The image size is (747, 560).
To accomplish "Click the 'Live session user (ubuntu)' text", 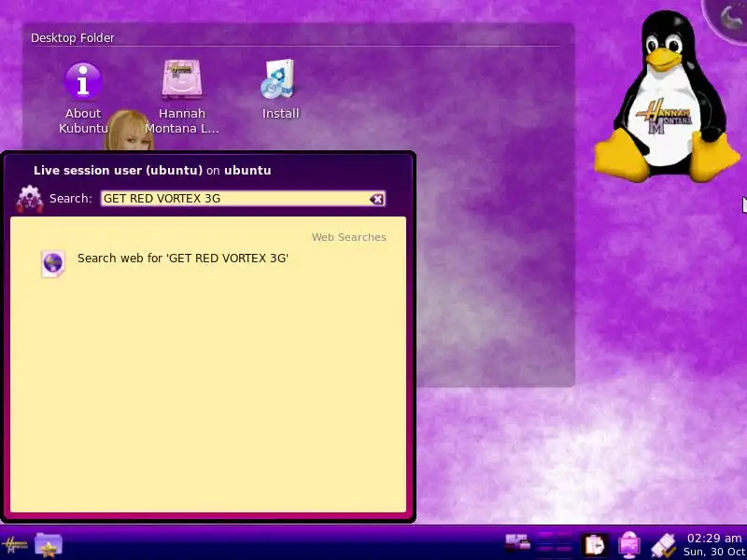I will click(119, 171).
